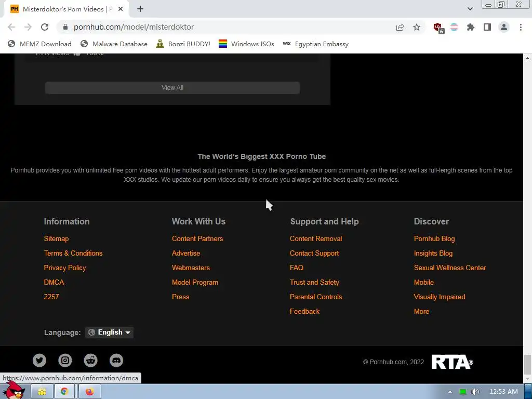Open the Malware Database bookmark
Viewport: 532px width, 399px height.
coord(114,44)
